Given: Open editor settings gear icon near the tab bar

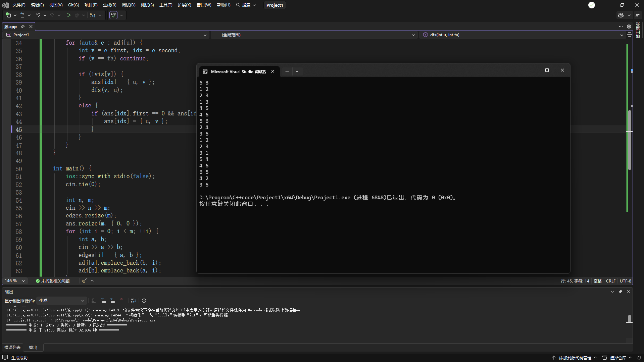Looking at the screenshot, I should tap(629, 27).
